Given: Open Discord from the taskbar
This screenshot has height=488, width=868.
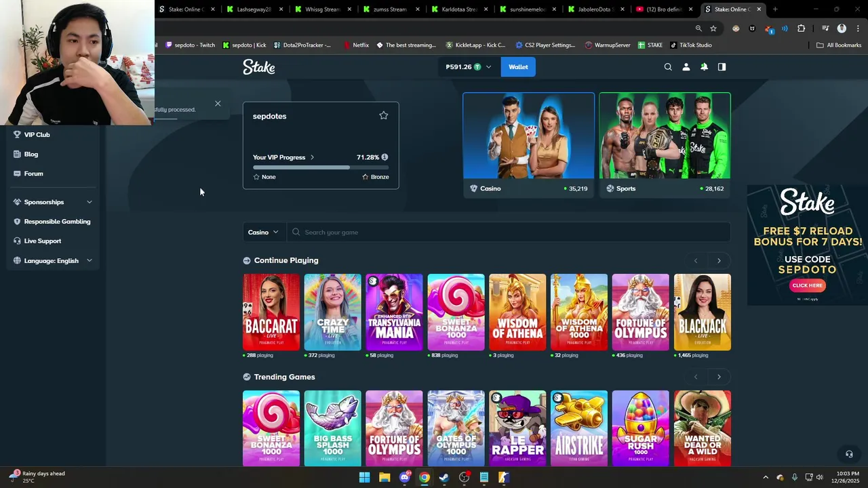Looking at the screenshot, I should [x=405, y=477].
